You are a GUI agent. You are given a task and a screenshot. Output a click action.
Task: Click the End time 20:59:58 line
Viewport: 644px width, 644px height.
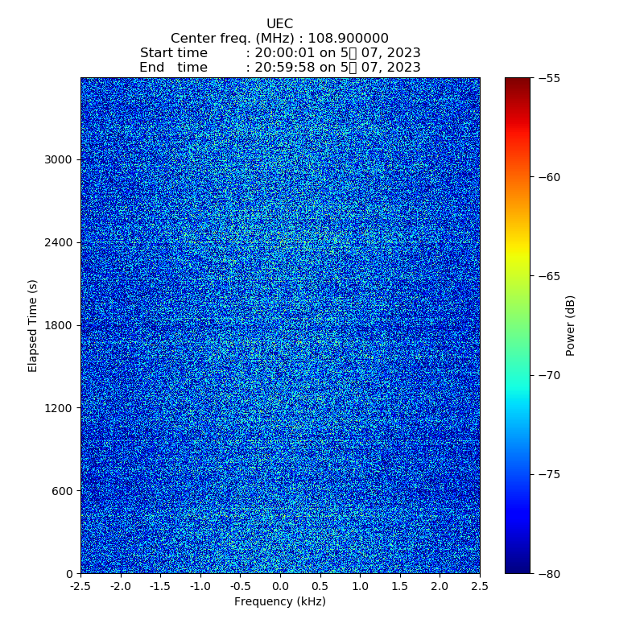point(280,68)
